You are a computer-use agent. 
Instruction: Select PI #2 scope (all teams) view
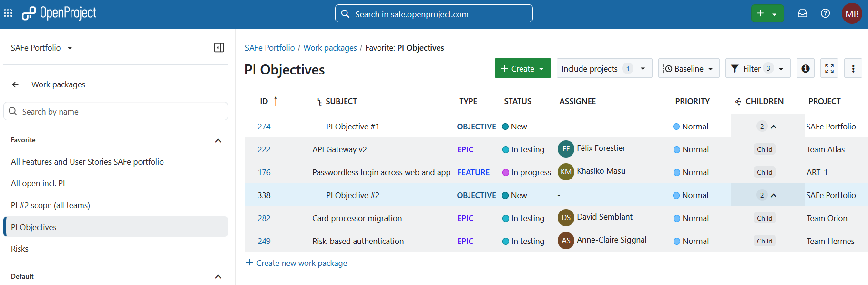[51, 205]
